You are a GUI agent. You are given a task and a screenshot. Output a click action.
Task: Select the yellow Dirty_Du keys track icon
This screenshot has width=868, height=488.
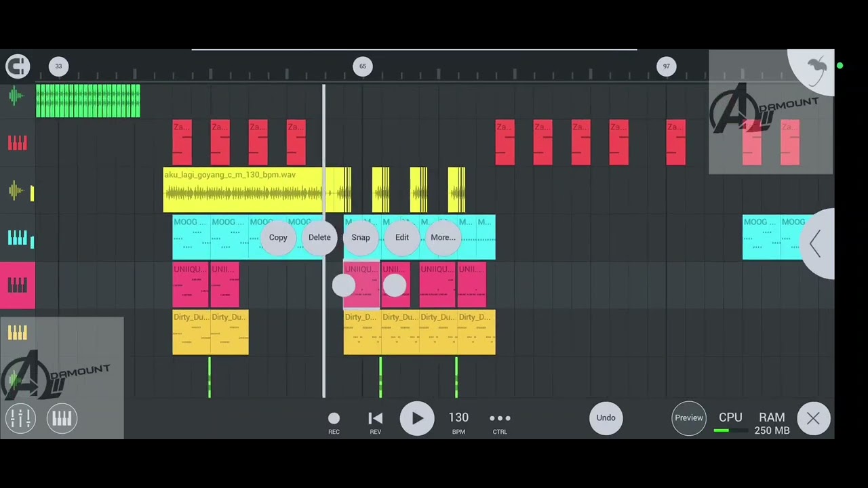coord(18,332)
